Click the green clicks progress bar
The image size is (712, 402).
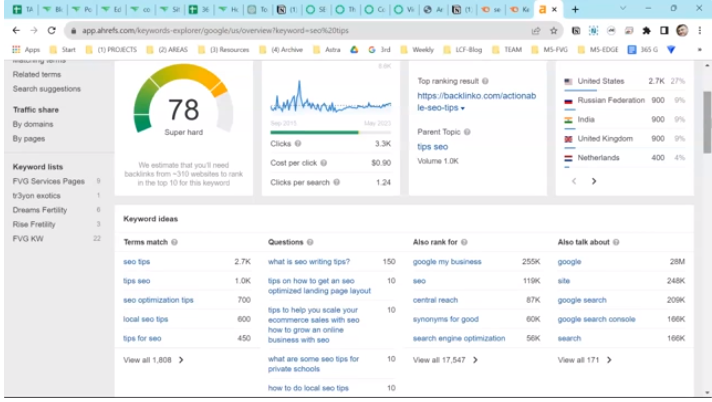314,133
